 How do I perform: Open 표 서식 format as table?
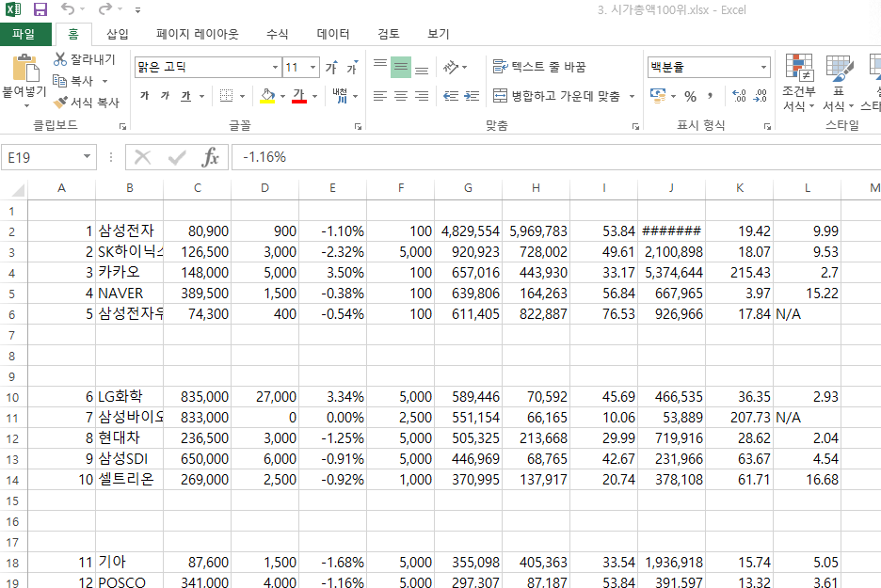pyautogui.click(x=839, y=83)
